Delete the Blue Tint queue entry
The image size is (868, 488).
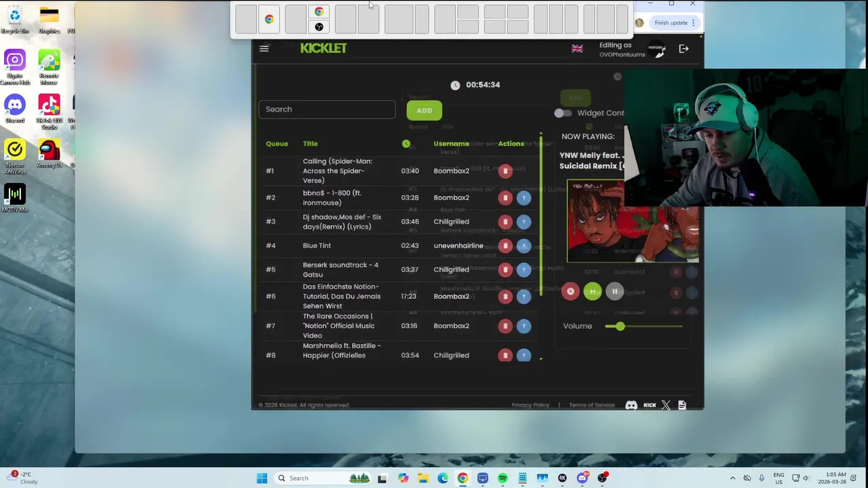click(505, 246)
